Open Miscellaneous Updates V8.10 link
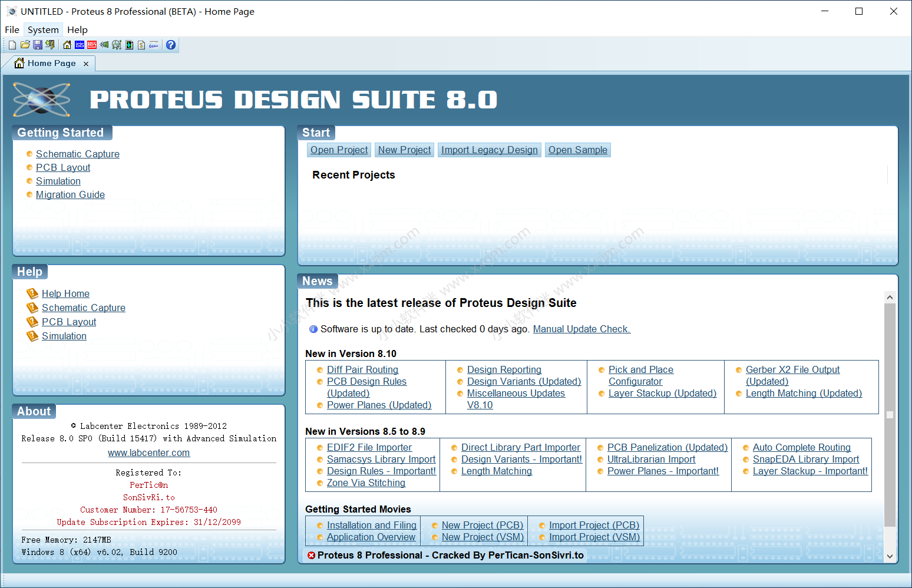The height and width of the screenshot is (588, 912). (x=516, y=399)
